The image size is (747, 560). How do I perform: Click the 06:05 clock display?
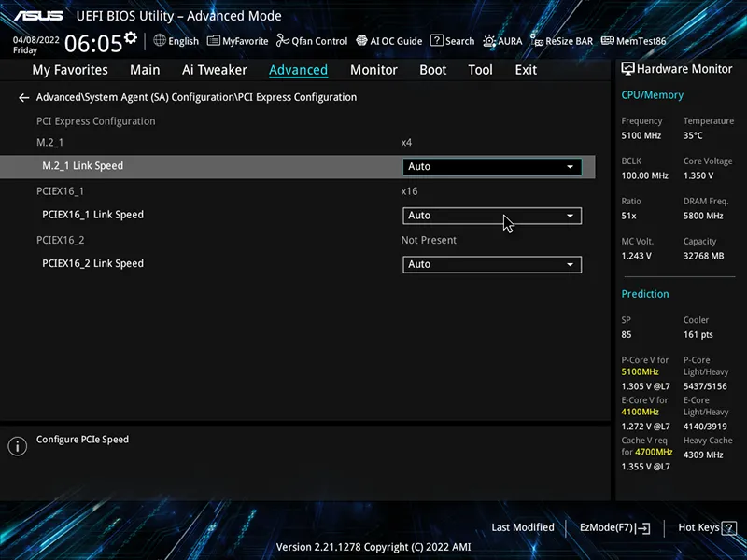coord(93,44)
